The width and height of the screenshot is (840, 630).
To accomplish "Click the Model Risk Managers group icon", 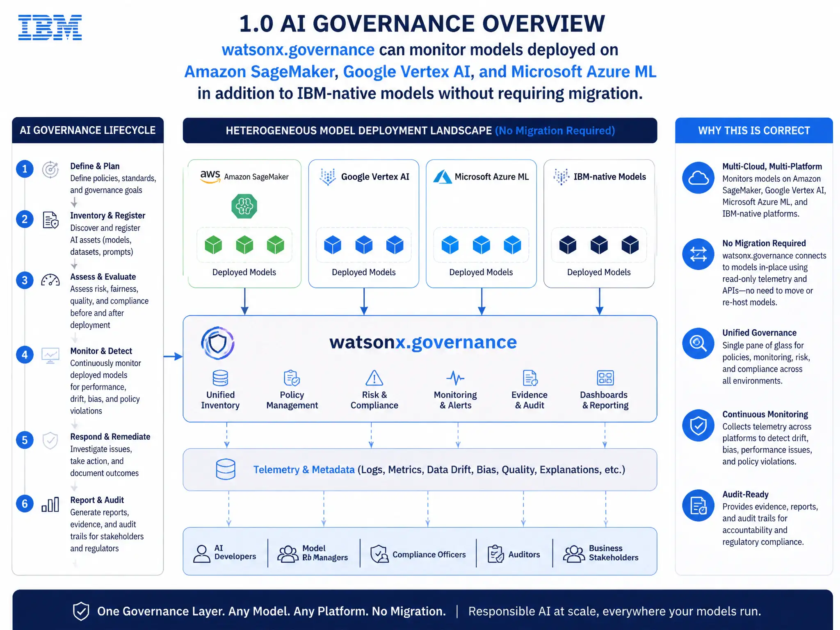I will (288, 554).
